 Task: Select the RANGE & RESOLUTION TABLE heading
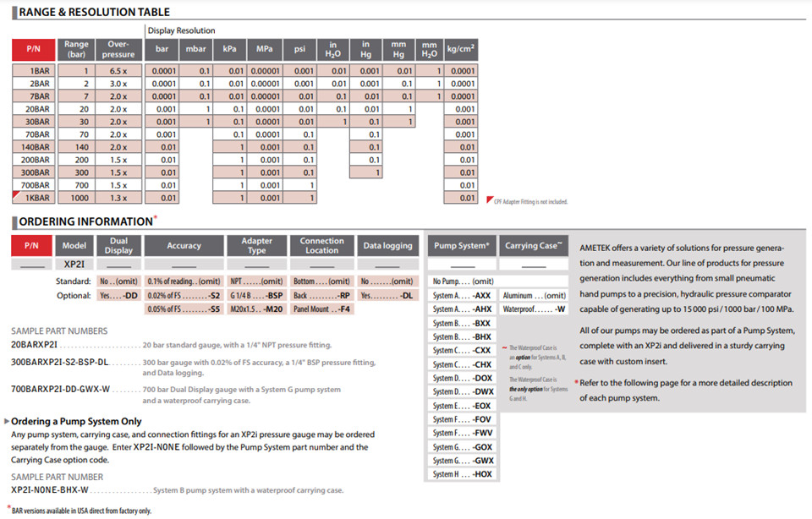(94, 12)
